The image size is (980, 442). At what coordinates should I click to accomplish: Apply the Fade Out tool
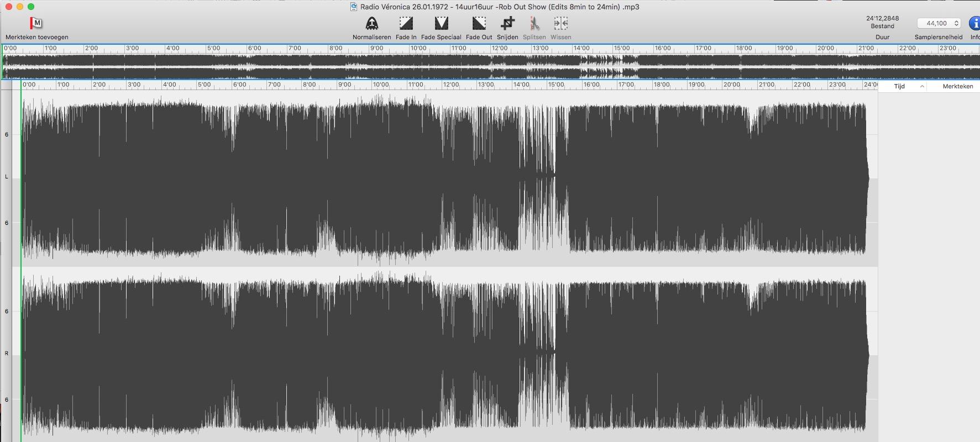[479, 23]
